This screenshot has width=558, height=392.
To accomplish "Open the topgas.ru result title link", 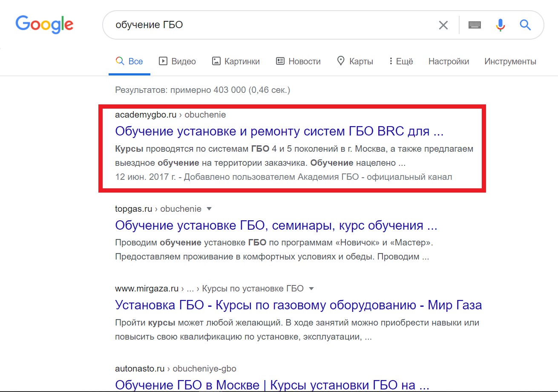I will [276, 225].
